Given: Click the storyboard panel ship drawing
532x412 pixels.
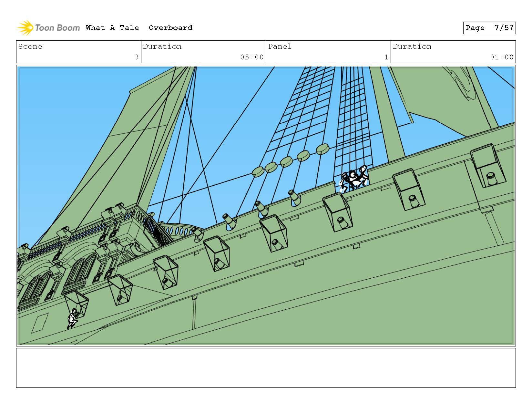Looking at the screenshot, I should click(x=266, y=206).
